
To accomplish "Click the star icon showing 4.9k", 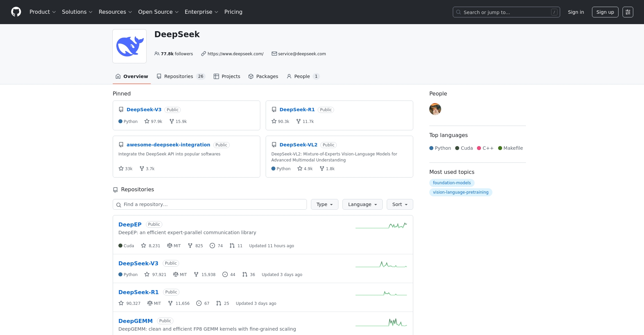I will [300, 169].
